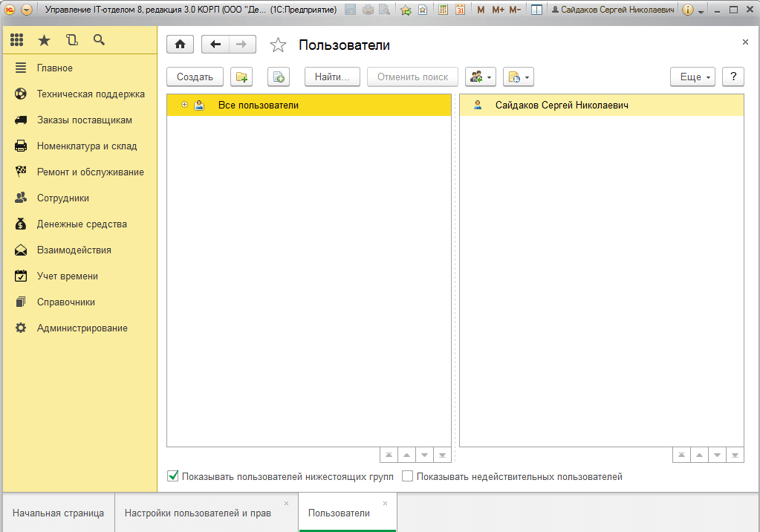The image size is (760, 532).
Task: Open the Сотрудники section
Action: [80, 198]
